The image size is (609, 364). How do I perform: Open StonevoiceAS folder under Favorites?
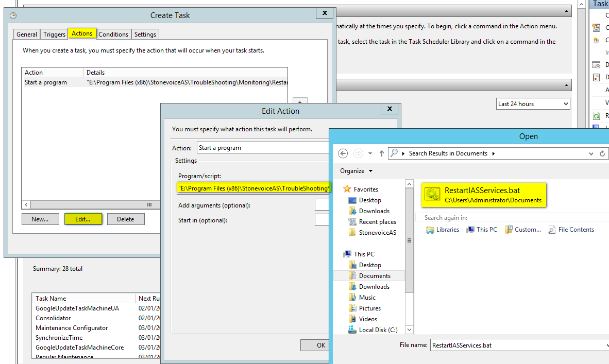(x=377, y=233)
